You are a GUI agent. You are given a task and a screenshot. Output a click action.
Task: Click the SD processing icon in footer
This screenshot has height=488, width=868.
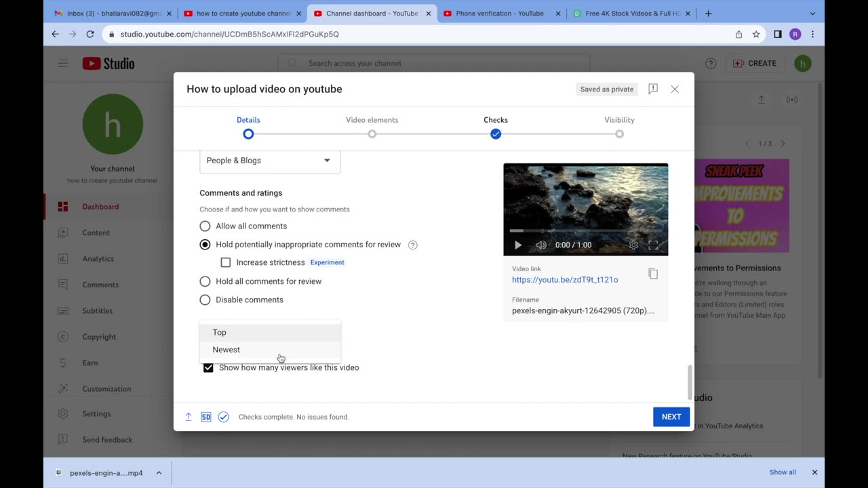coord(205,417)
